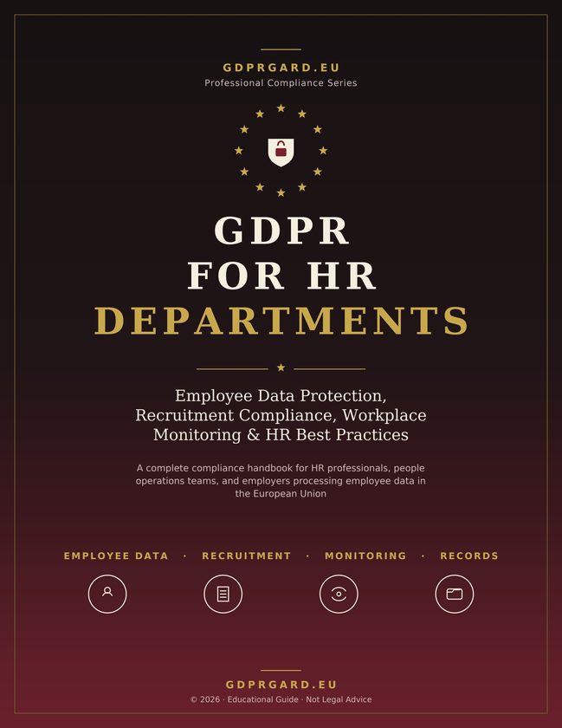This screenshot has width=562, height=728.
Task: Click the folder icon under Records
Action: [x=455, y=594]
